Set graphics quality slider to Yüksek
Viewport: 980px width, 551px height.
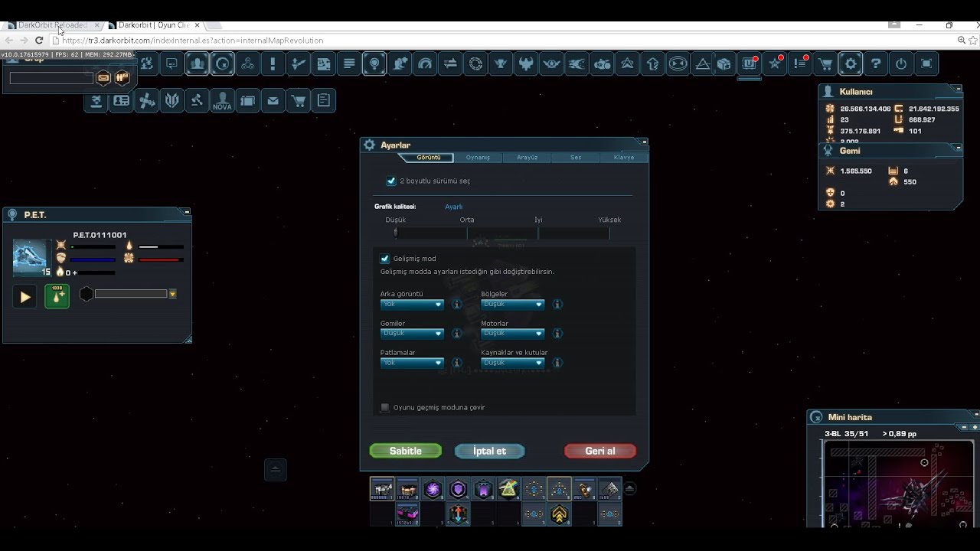(609, 233)
